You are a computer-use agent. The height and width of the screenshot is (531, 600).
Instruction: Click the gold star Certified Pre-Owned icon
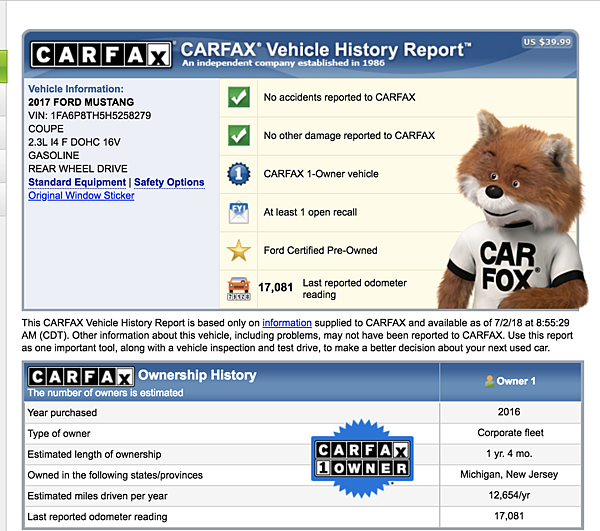tap(239, 251)
